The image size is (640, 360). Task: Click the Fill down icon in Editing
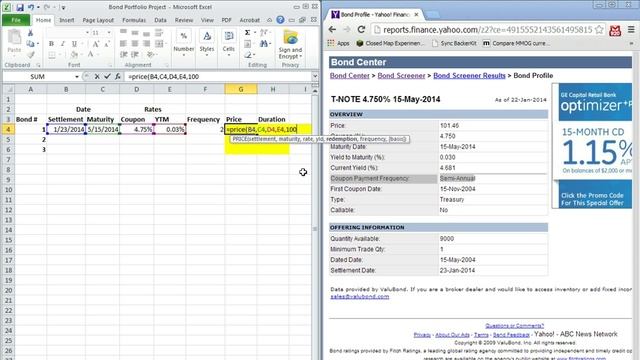[x=247, y=44]
